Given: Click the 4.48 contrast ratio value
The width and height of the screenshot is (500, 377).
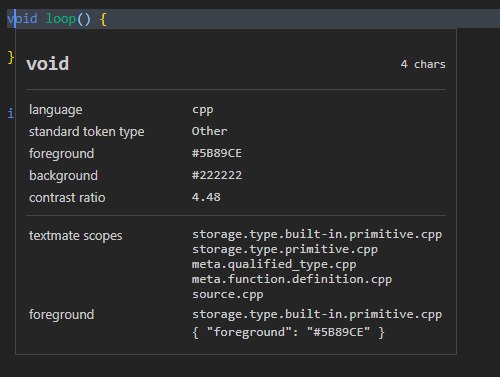Looking at the screenshot, I should tap(206, 197).
